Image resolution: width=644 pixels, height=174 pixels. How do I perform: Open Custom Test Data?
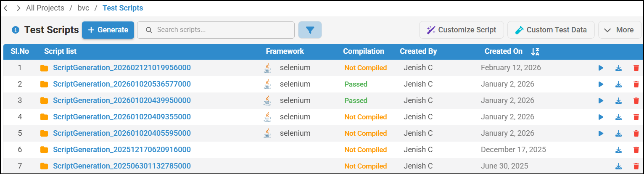(x=551, y=30)
